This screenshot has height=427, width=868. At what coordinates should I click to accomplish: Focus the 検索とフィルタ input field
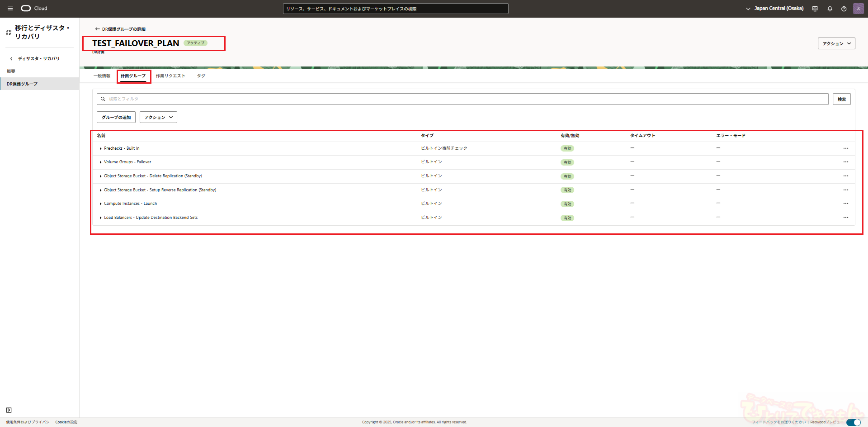click(461, 99)
